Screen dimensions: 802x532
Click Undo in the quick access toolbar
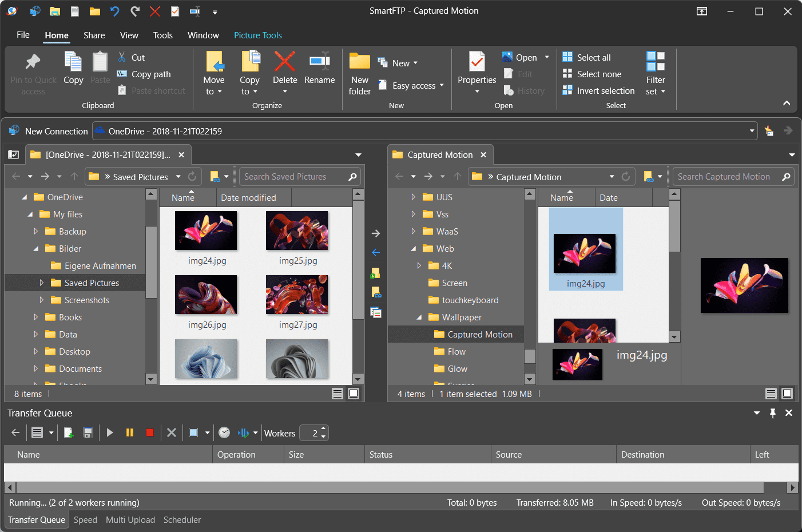[115, 11]
